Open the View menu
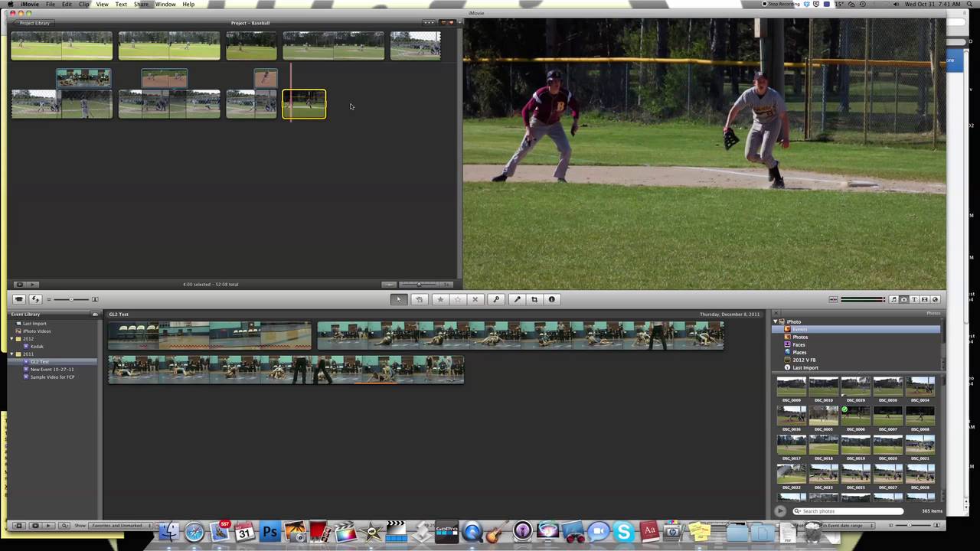The width and height of the screenshot is (980, 551). (x=102, y=4)
